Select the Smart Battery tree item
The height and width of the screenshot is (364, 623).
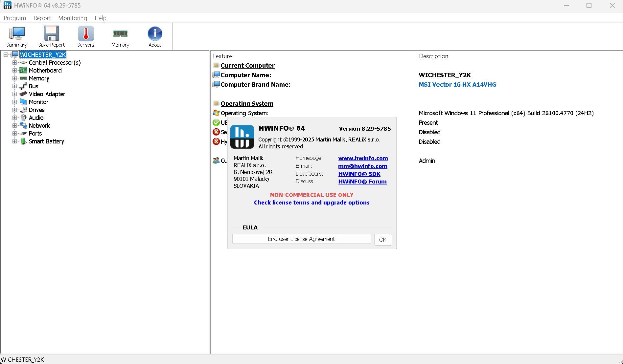point(46,141)
